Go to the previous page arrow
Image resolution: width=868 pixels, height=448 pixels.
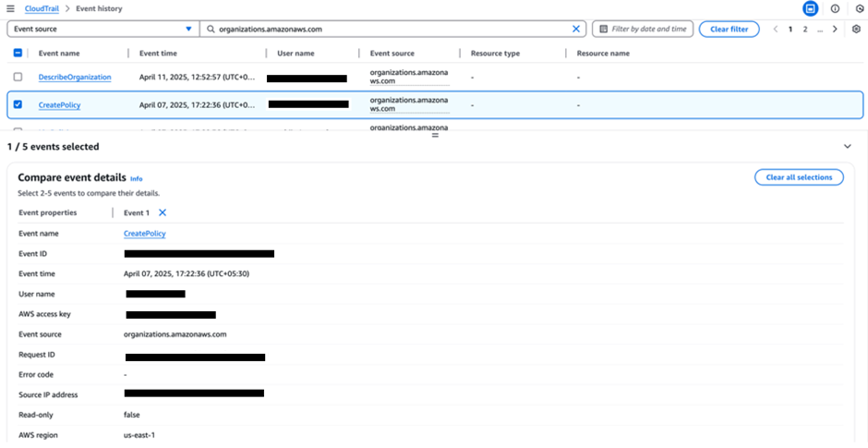click(775, 30)
